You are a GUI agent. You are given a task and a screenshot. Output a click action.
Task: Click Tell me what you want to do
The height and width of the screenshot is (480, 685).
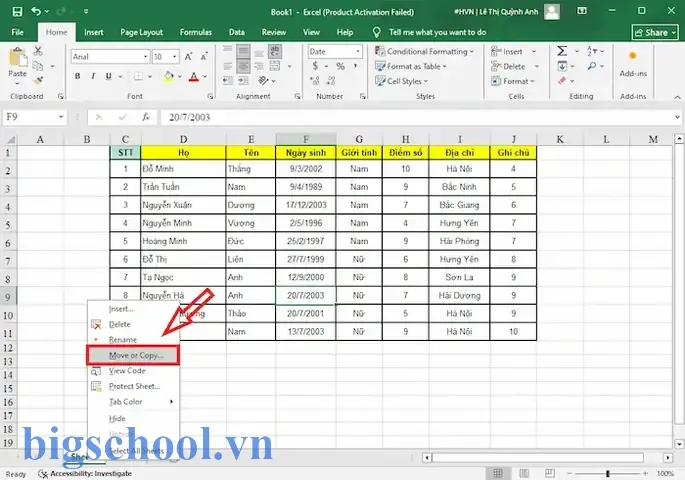point(437,32)
